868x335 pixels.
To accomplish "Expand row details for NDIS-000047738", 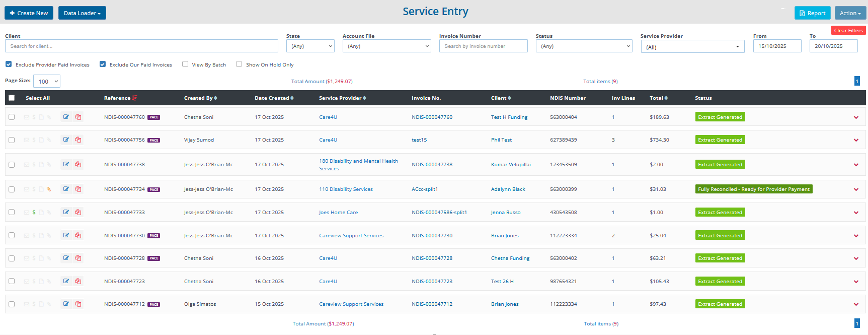I will tap(856, 165).
